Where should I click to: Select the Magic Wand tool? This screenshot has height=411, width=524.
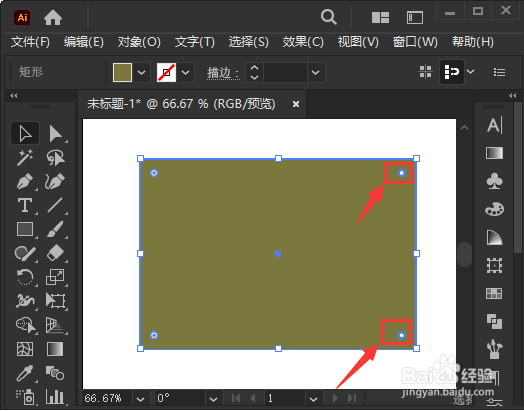pos(25,157)
